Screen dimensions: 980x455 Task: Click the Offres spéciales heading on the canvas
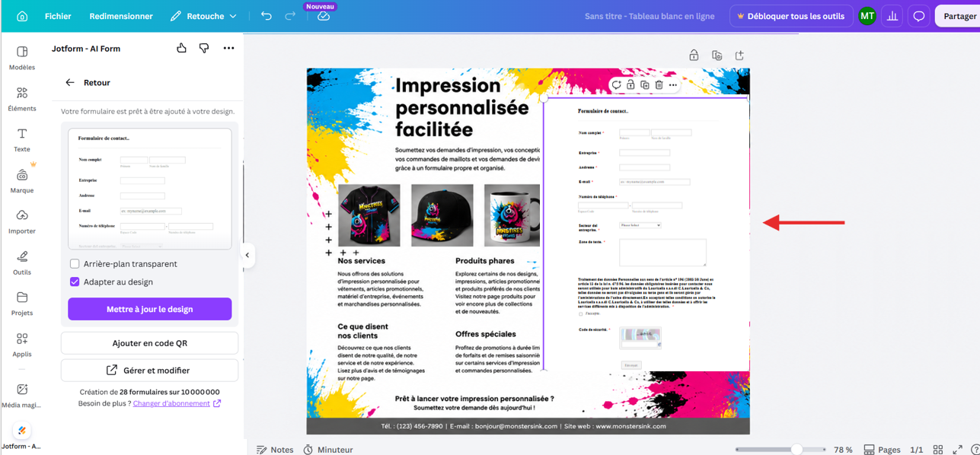[x=486, y=334]
